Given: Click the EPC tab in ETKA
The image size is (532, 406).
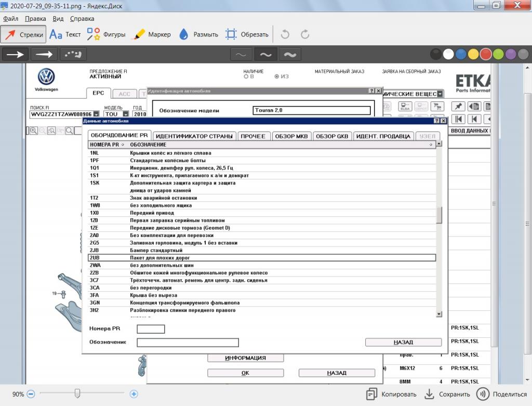Looking at the screenshot, I should 98,93.
